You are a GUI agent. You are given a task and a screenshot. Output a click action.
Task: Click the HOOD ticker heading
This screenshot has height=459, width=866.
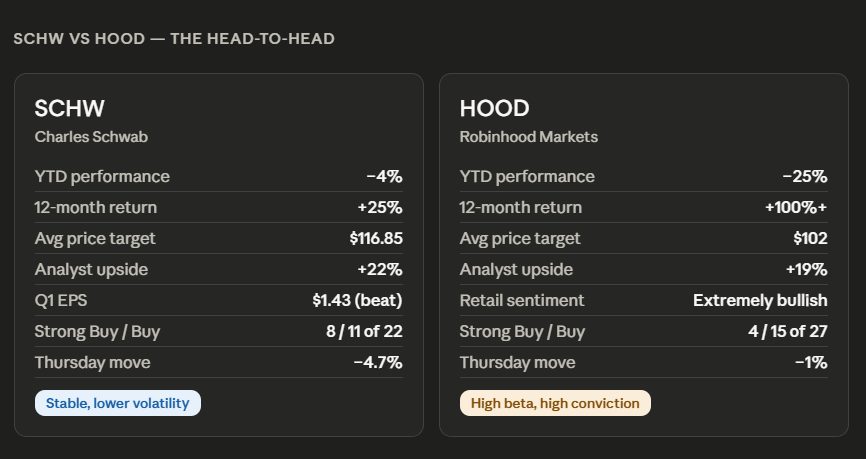(494, 108)
